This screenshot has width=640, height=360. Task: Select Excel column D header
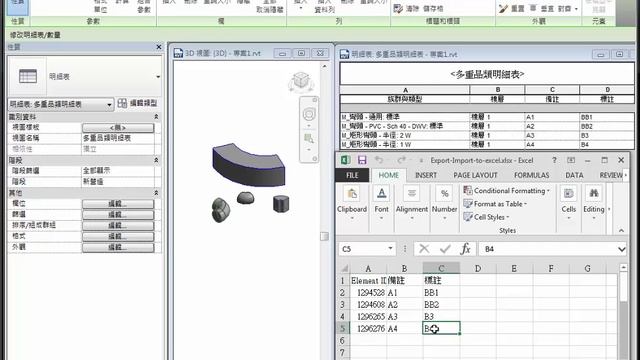coord(478,269)
